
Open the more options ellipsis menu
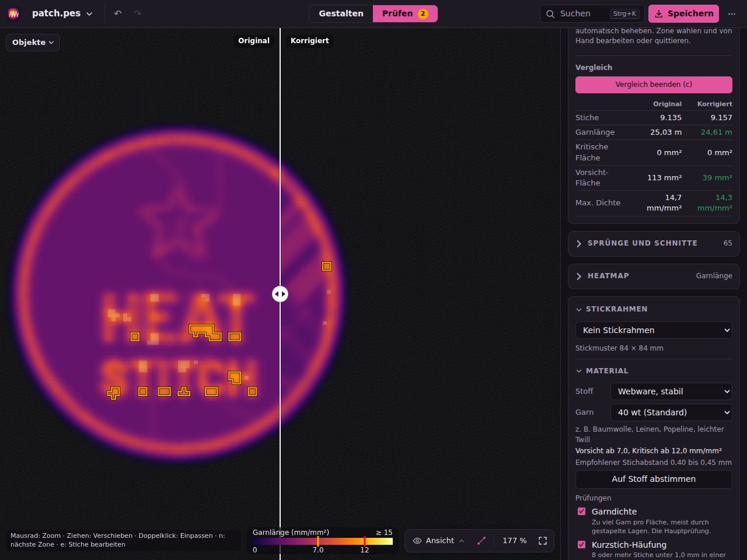[x=732, y=13]
